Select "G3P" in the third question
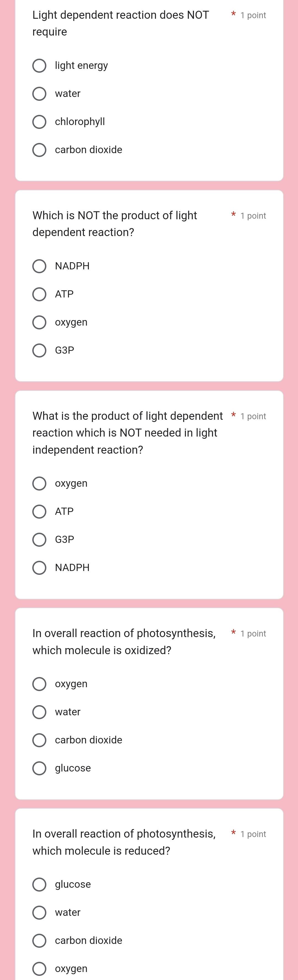 [39, 540]
